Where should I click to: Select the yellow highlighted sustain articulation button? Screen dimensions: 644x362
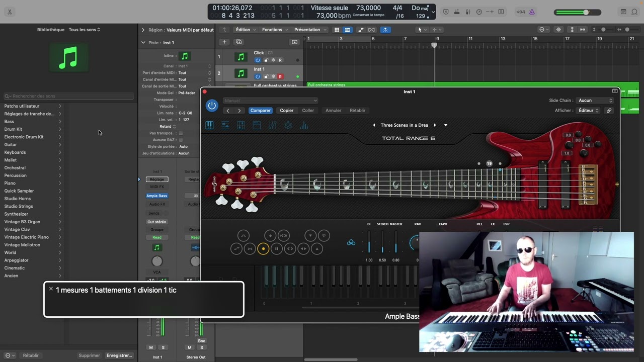[x=263, y=249]
